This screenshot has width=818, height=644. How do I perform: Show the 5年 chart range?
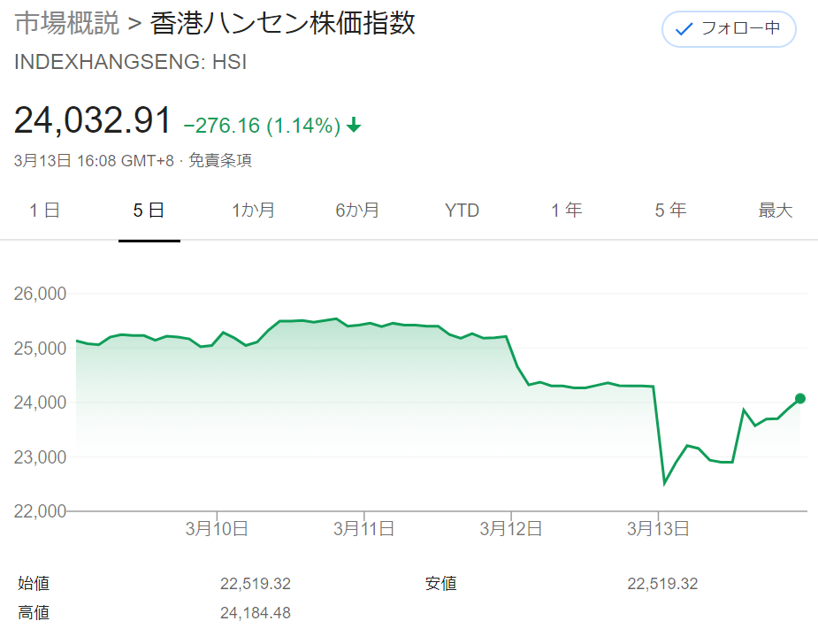[x=671, y=211]
